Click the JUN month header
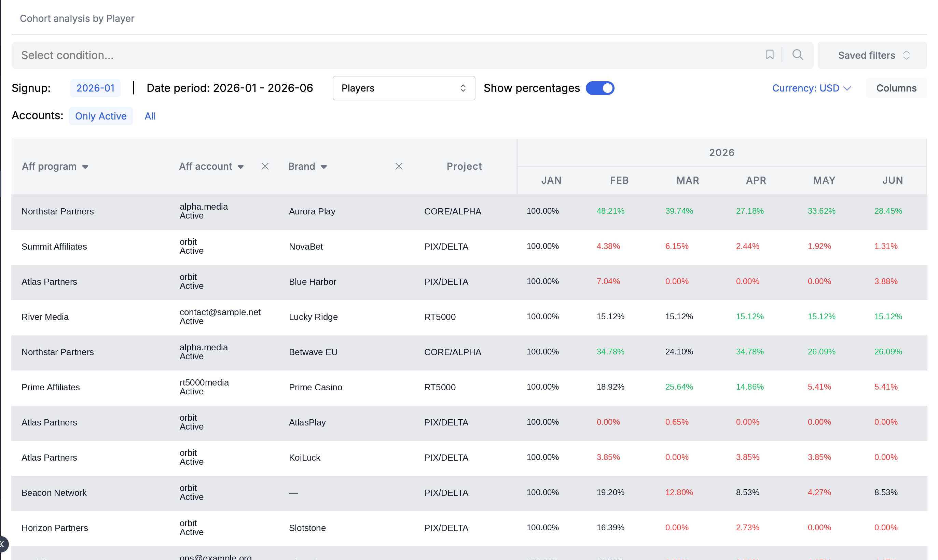This screenshot has width=938, height=560. (892, 180)
